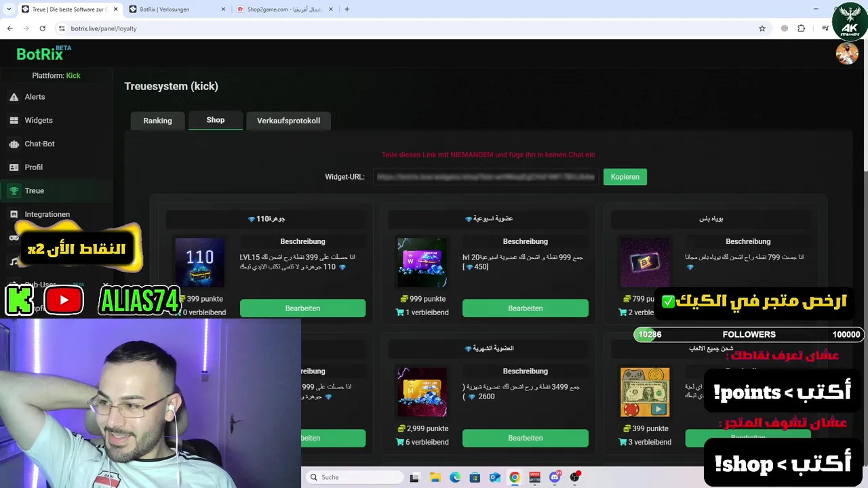View site information icon in address bar
Screen dimensions: 868x488
pos(62,28)
